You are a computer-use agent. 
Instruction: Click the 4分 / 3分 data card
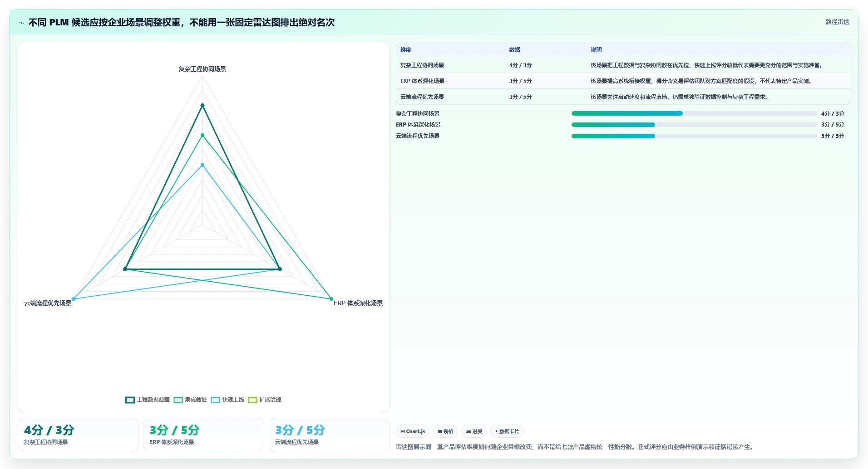point(78,435)
